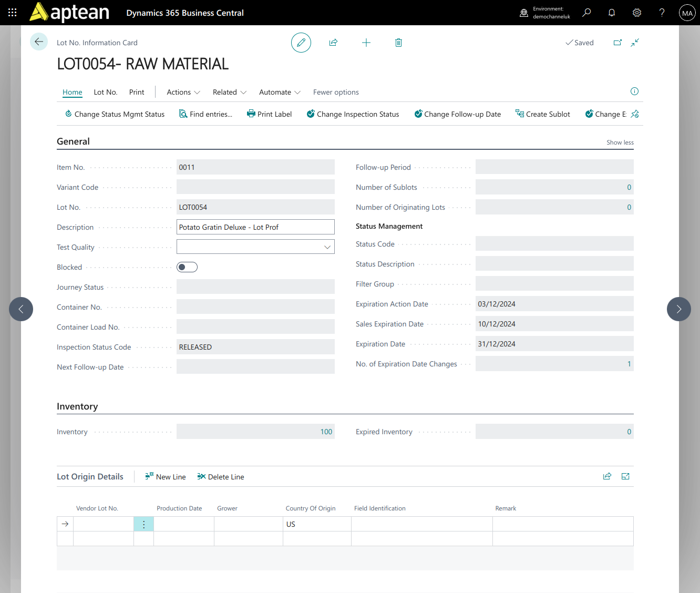
Task: Click the search magnifier icon
Action: (586, 13)
